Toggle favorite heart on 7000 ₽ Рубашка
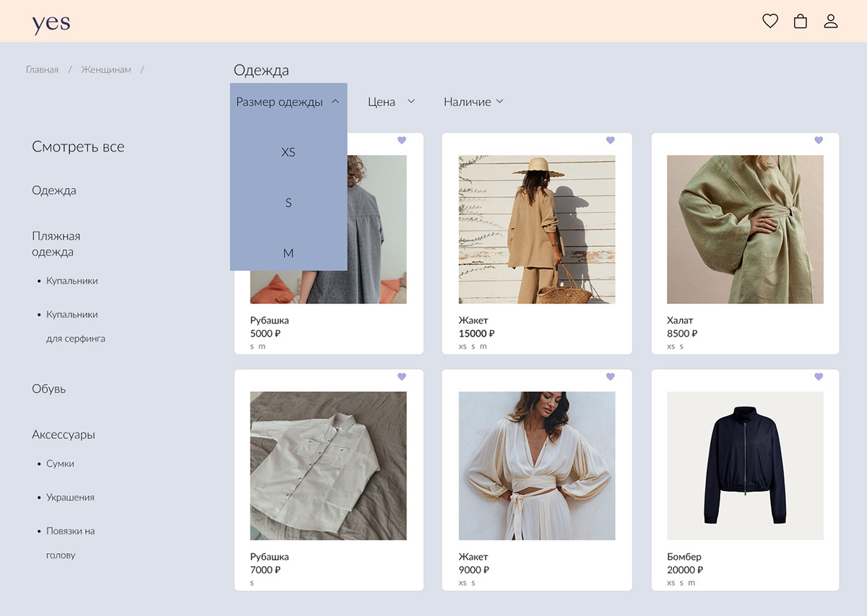The width and height of the screenshot is (867, 616). [402, 376]
